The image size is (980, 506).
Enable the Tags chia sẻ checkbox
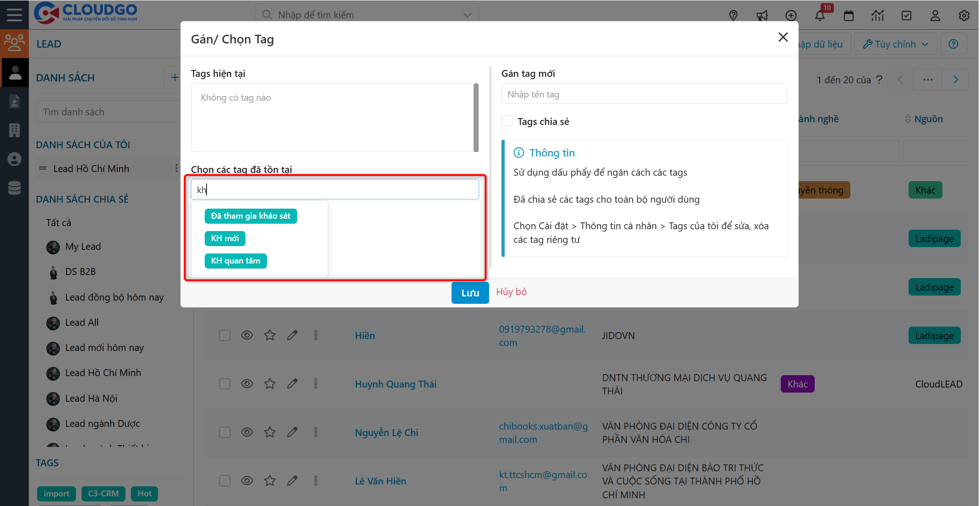click(x=507, y=121)
